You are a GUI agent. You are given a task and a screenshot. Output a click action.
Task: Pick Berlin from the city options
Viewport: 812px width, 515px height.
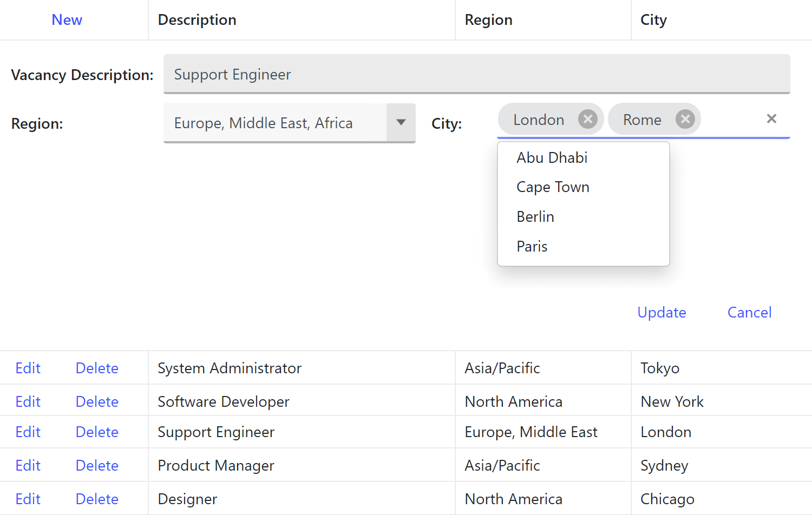[535, 217]
